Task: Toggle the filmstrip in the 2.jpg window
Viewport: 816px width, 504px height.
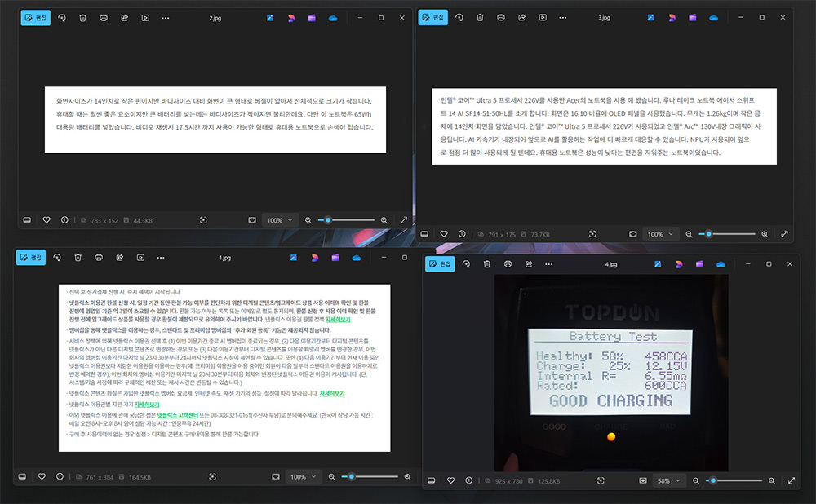Action: coord(27,220)
